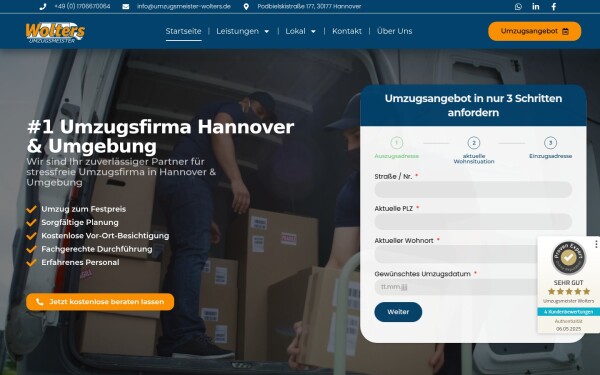The width and height of the screenshot is (600, 375).
Task: Click the Wolters Umzugsmeister logo
Action: tap(55, 32)
